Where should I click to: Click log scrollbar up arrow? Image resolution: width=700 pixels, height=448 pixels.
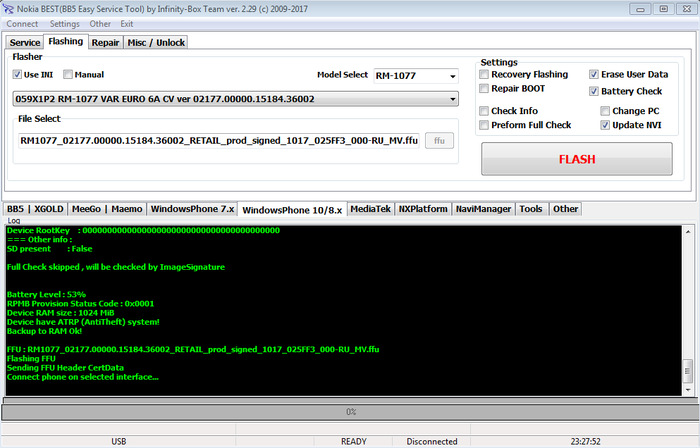pyautogui.click(x=688, y=232)
